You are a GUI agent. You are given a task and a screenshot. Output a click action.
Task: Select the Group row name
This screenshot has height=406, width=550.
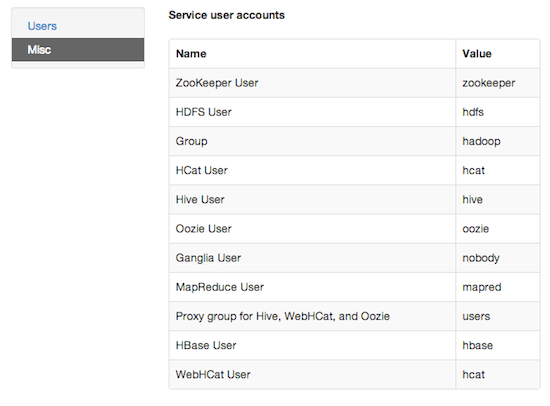click(192, 141)
